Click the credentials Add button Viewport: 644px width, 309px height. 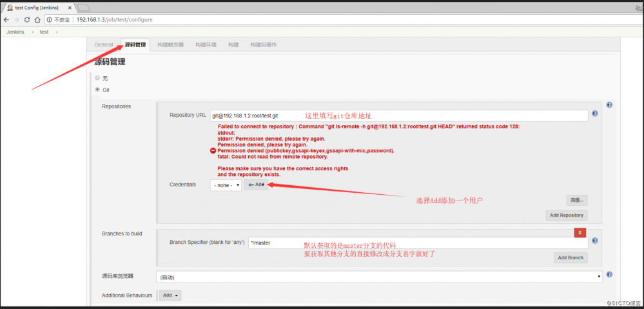[x=257, y=185]
